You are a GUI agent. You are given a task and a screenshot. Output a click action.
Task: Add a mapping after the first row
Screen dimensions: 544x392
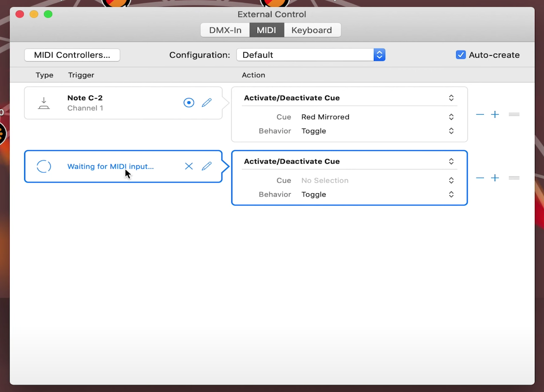coord(495,115)
